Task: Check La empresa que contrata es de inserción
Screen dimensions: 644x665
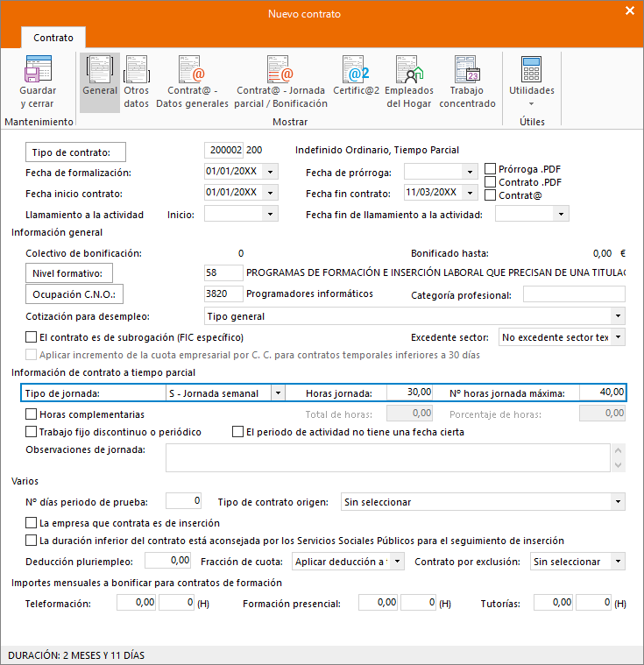Action: click(x=31, y=523)
